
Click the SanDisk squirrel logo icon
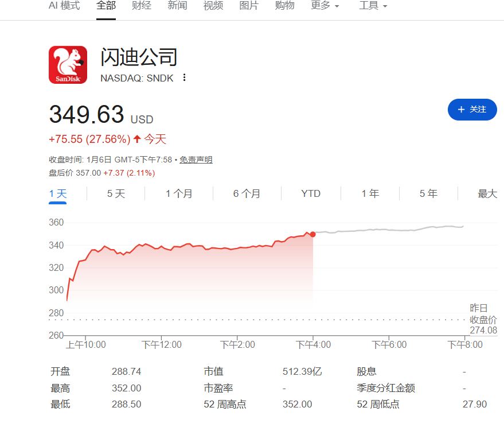67,64
